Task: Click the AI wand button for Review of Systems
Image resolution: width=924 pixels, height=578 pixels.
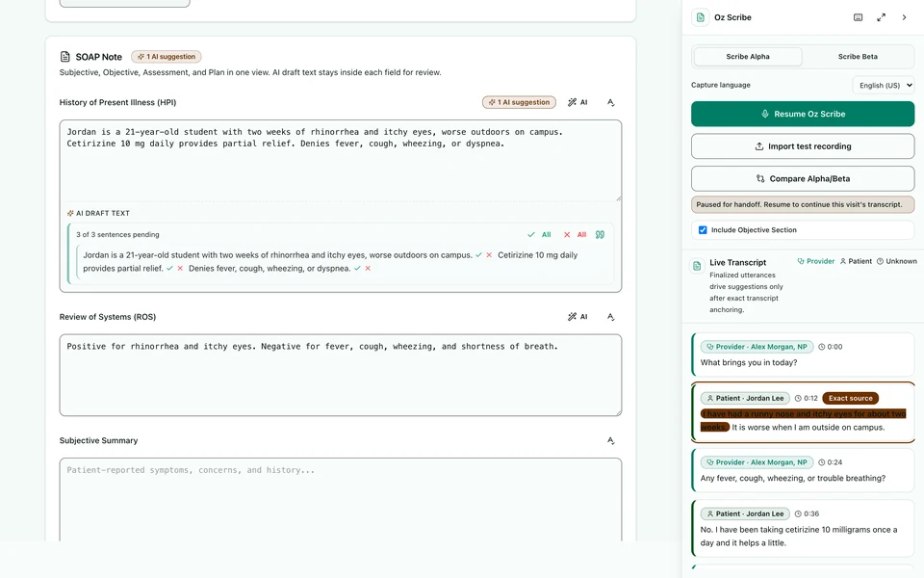Action: 577,317
